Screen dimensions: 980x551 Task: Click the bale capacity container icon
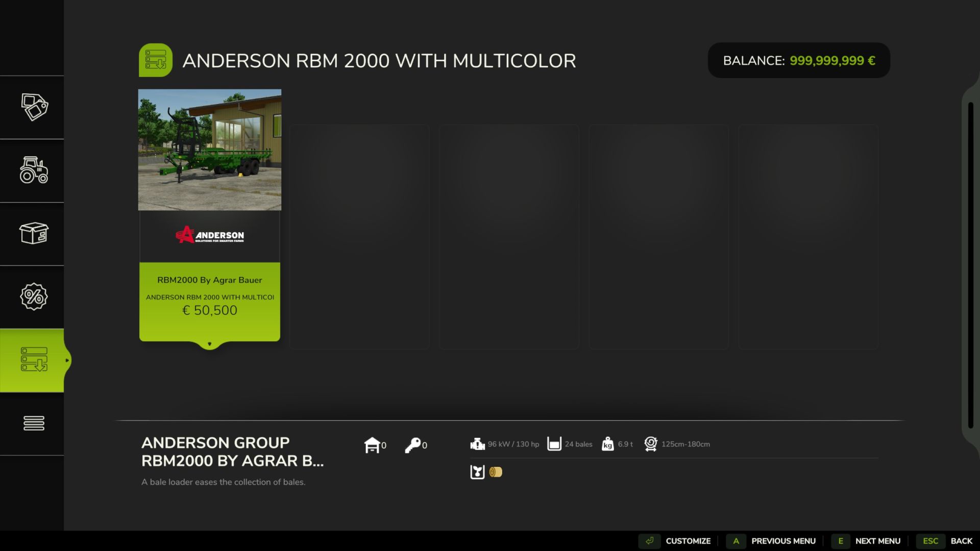[x=553, y=444]
